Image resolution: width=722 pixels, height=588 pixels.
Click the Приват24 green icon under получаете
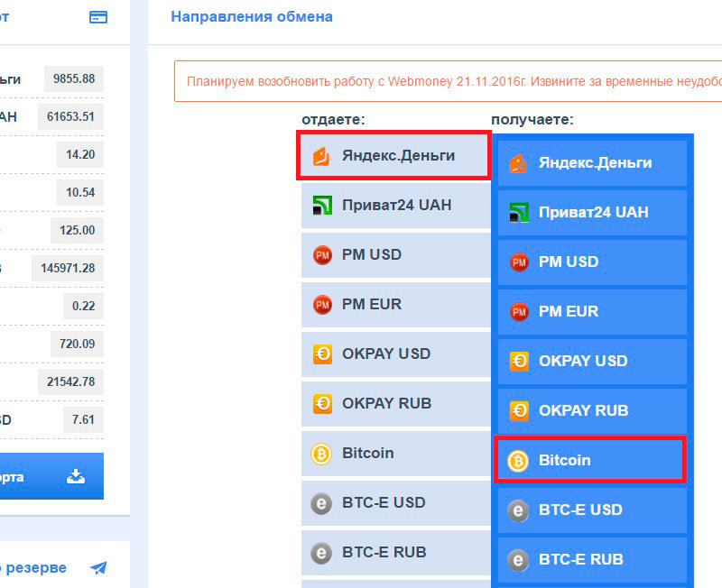519,213
